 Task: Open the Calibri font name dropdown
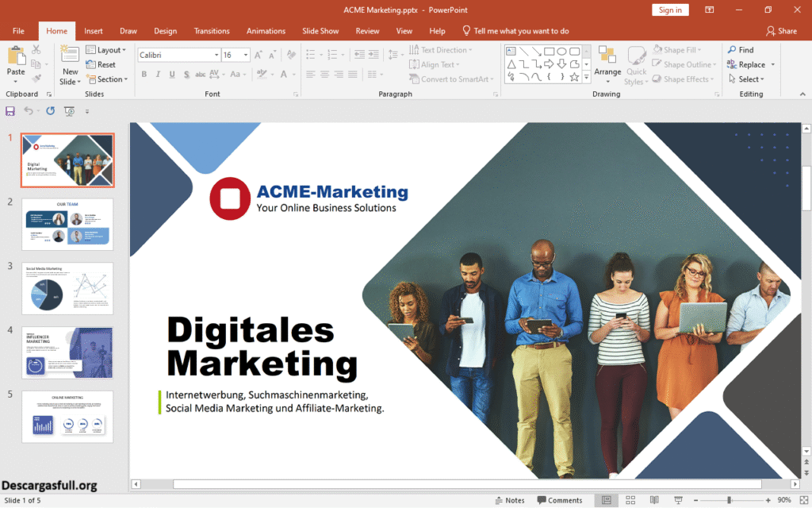pyautogui.click(x=216, y=56)
